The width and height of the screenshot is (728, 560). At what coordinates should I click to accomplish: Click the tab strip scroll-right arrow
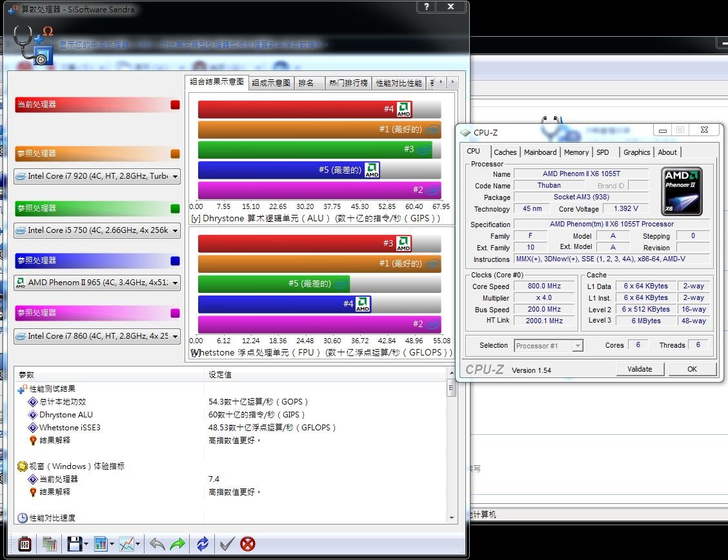click(452, 82)
